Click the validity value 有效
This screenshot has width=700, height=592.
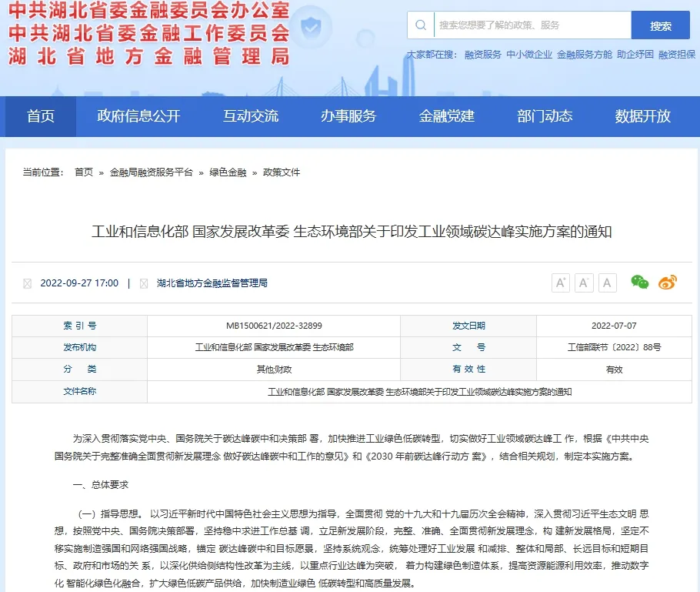coord(614,370)
